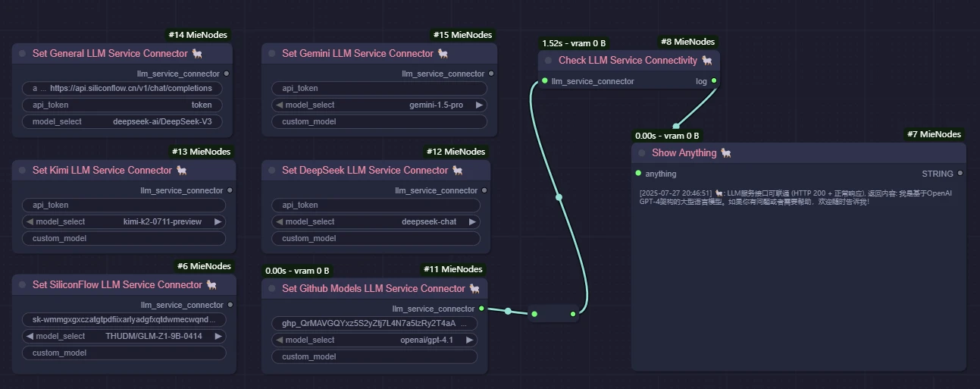Open the deepseek-chat model_select combo
The height and width of the screenshot is (389, 980).
coord(376,221)
